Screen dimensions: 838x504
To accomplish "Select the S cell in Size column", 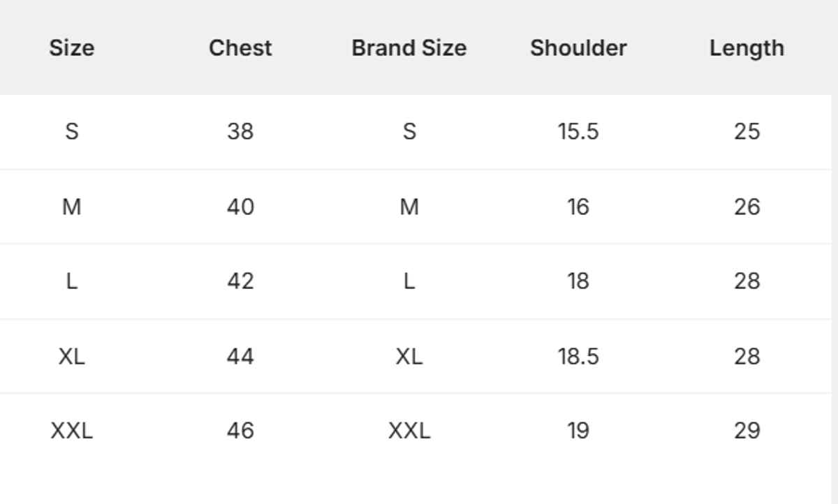I will pyautogui.click(x=71, y=131).
